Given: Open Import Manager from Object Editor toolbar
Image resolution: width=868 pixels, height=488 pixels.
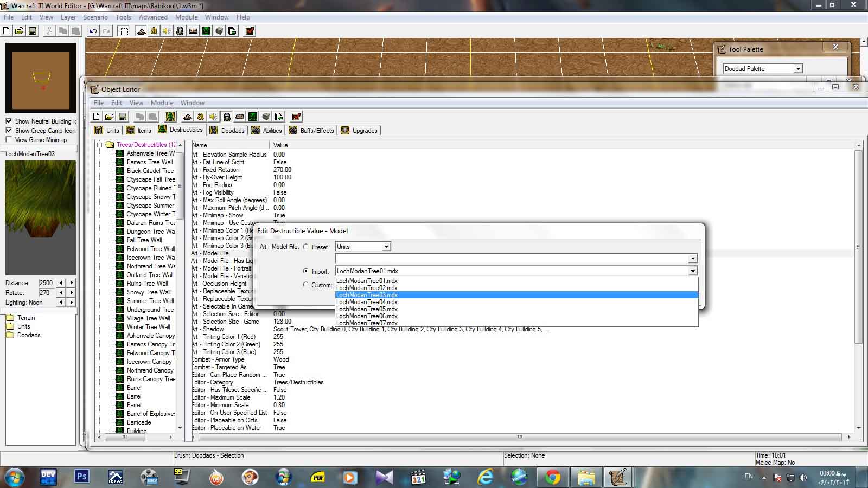Looking at the screenshot, I should (x=279, y=117).
